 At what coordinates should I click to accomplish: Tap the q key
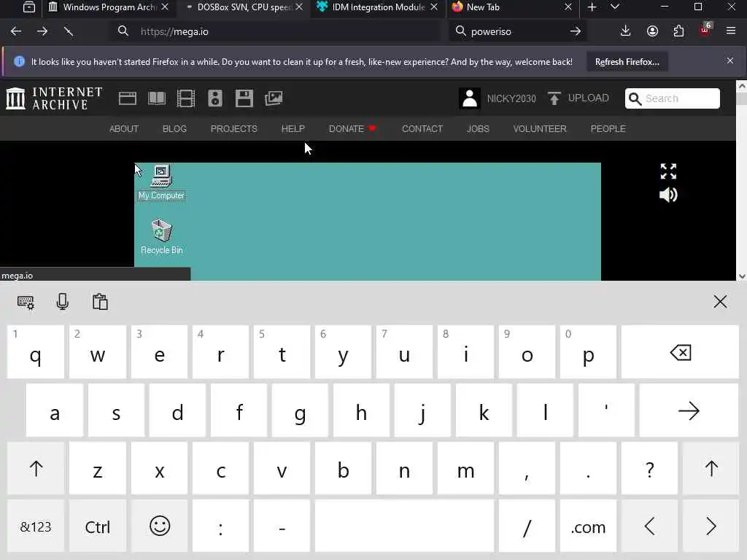point(36,352)
